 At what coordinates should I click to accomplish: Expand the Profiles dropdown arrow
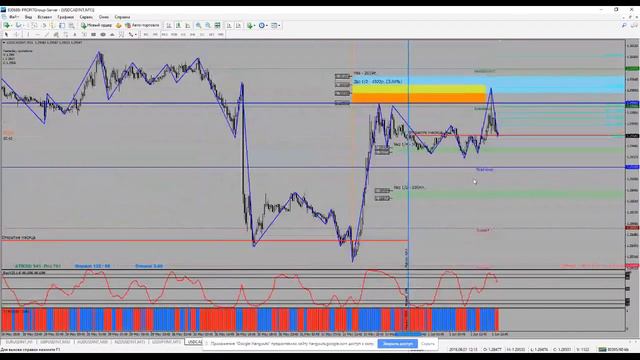(23, 25)
